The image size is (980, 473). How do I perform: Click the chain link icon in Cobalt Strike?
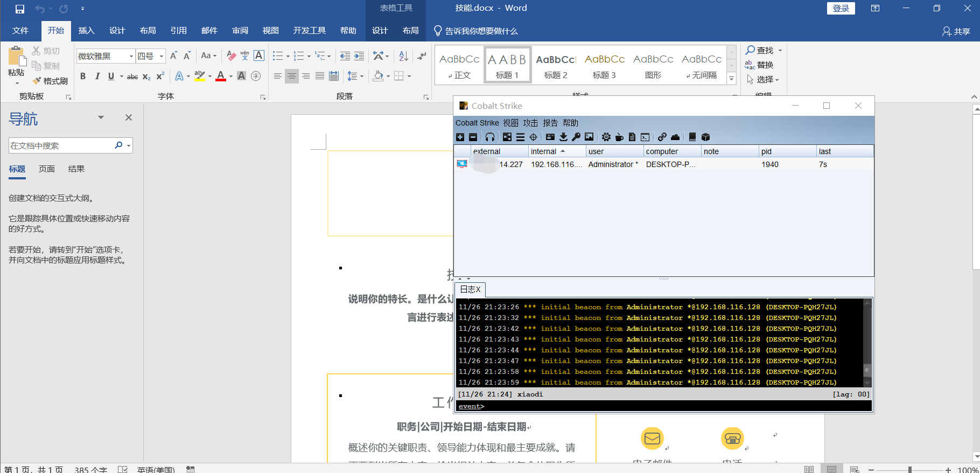pyautogui.click(x=662, y=137)
